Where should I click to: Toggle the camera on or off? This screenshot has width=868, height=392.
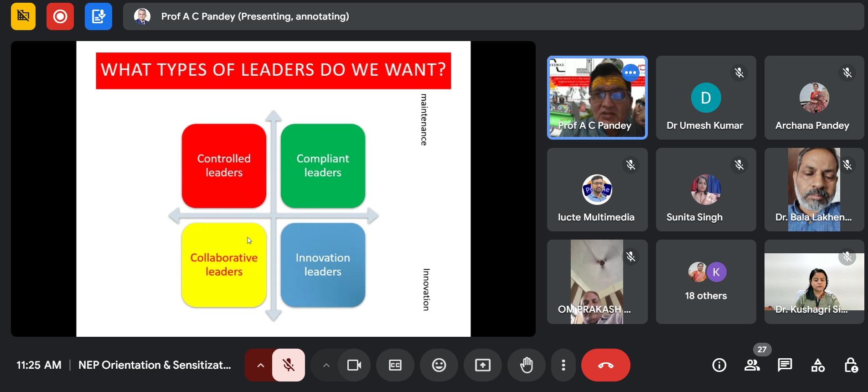(354, 365)
